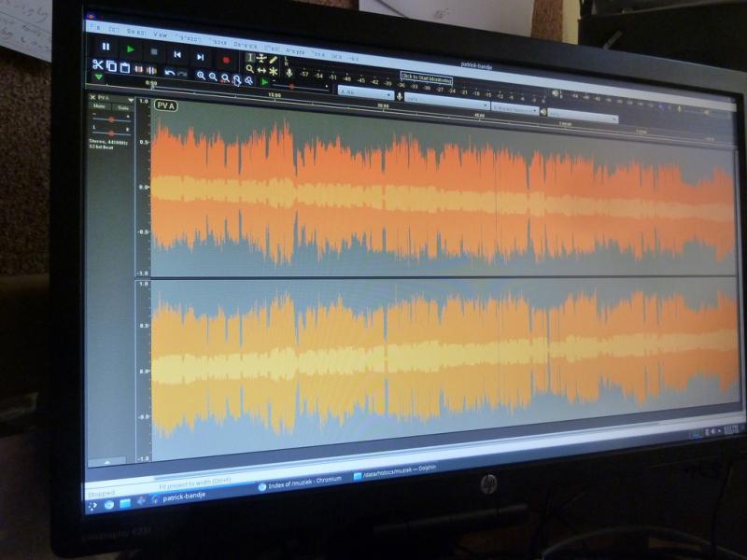The width and height of the screenshot is (747, 560).
Task: Adjust the playback speed slider
Action: (302, 87)
